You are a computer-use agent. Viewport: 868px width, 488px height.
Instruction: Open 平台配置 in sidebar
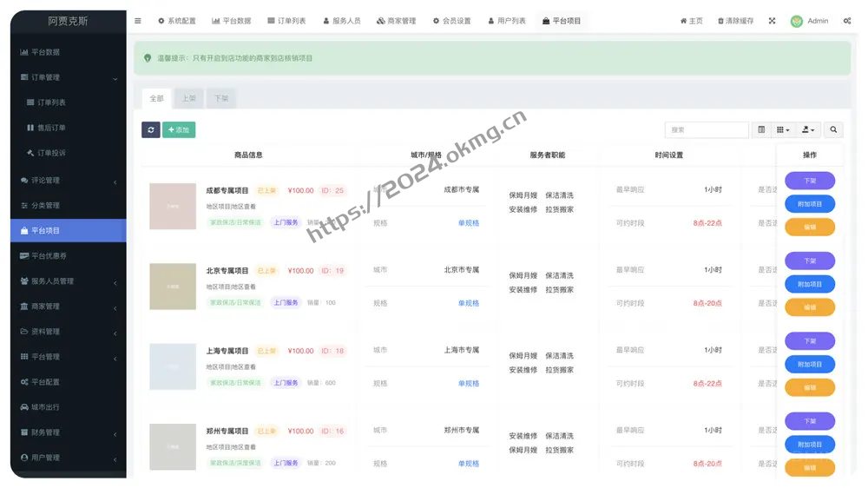coord(68,382)
